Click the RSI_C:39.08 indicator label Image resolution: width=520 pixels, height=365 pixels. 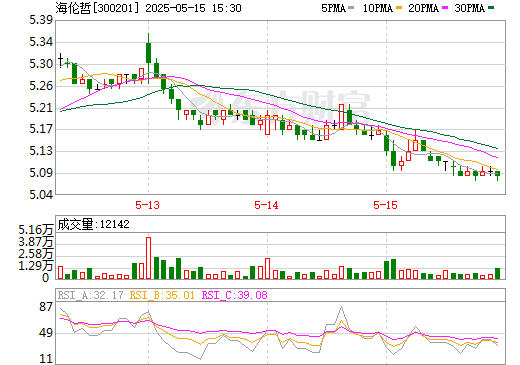pyautogui.click(x=235, y=295)
